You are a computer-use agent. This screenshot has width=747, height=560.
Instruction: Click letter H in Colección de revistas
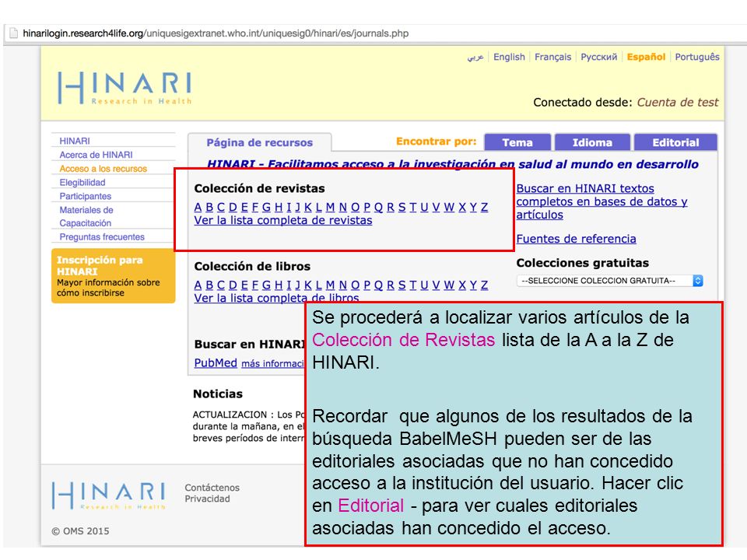coord(279,207)
